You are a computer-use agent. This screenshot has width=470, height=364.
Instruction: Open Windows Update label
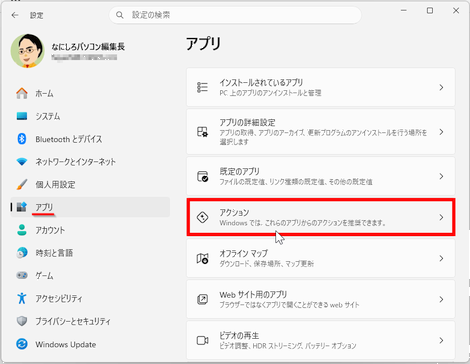click(66, 344)
